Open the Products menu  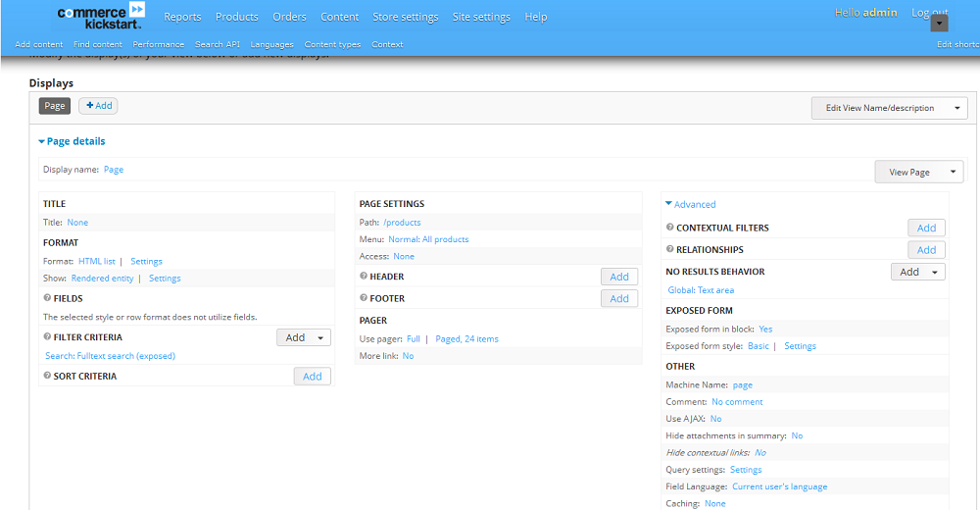tap(237, 17)
